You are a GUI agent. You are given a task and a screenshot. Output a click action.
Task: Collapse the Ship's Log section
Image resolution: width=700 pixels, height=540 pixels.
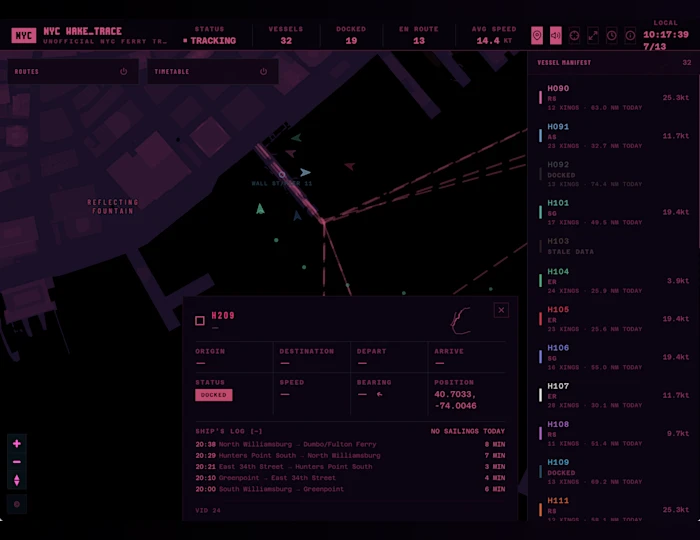point(229,431)
